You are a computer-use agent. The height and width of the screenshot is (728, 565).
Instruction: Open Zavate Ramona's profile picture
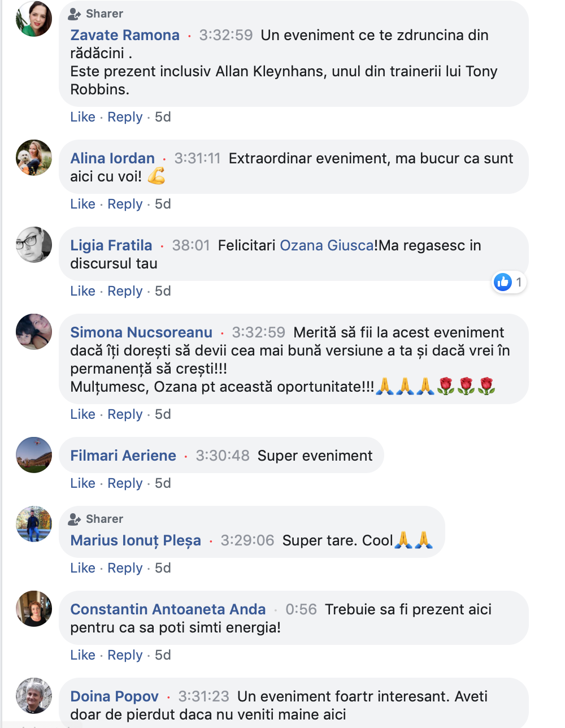click(34, 19)
